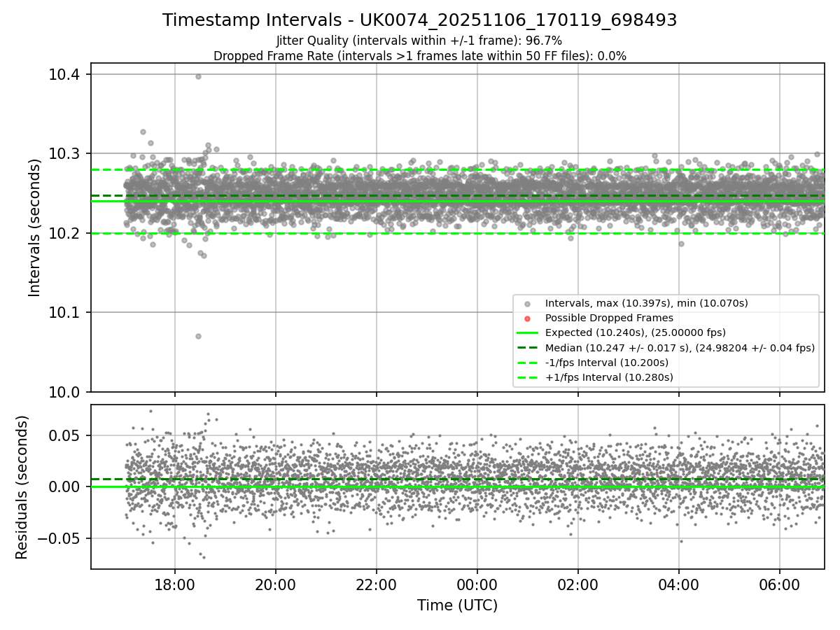This screenshot has height=630, width=840.
Task: Click the 0.05 tick label on residuals axis
Action: click(68, 435)
